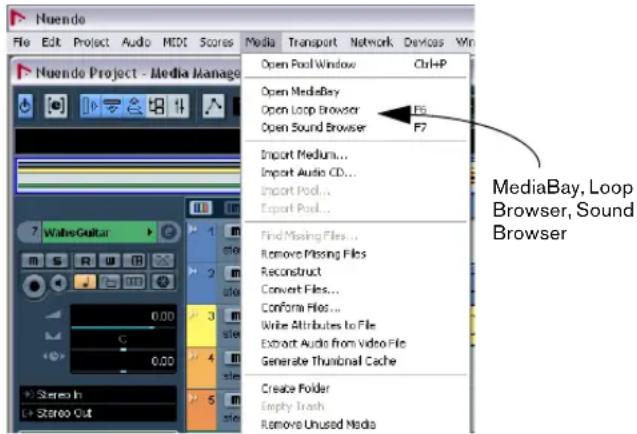Click the project overview strip
The image size is (637, 434).
pos(128,176)
